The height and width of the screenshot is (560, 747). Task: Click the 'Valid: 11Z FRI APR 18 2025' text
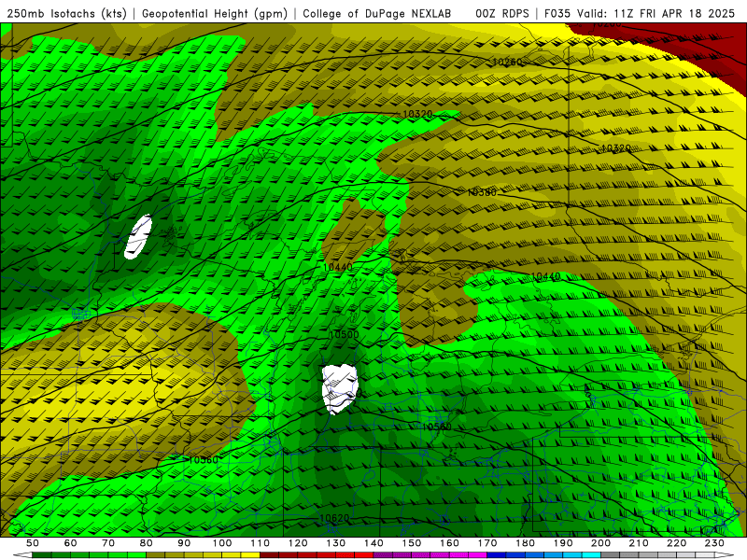(656, 14)
